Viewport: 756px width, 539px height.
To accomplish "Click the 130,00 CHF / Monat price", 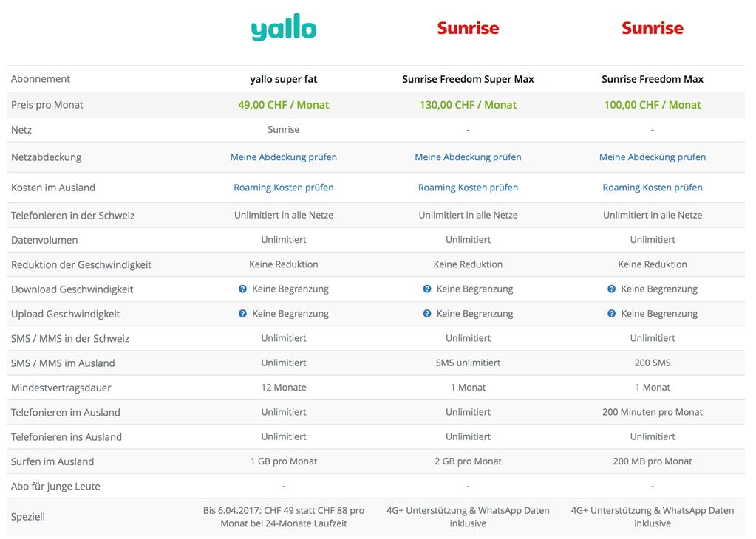I will (468, 105).
